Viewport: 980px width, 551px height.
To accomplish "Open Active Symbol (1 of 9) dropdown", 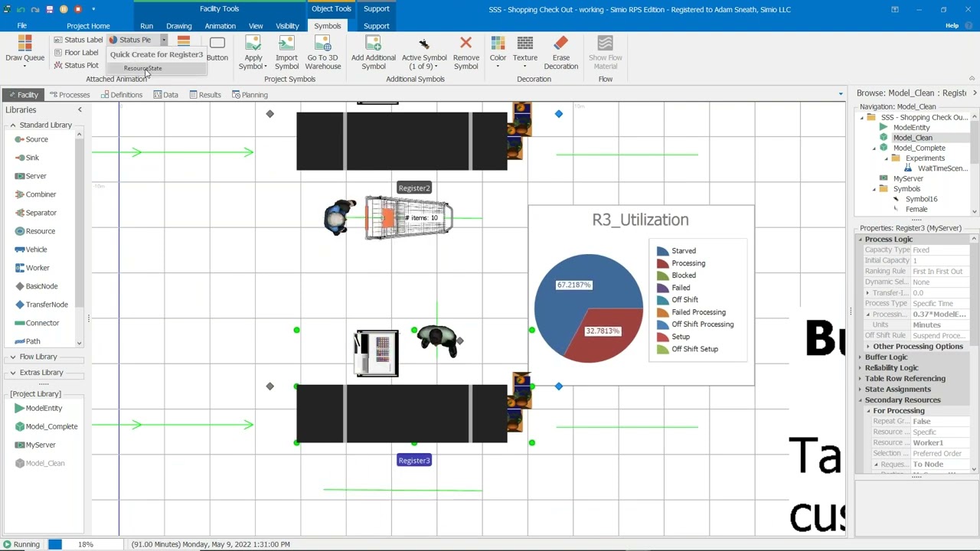I will [424, 52].
